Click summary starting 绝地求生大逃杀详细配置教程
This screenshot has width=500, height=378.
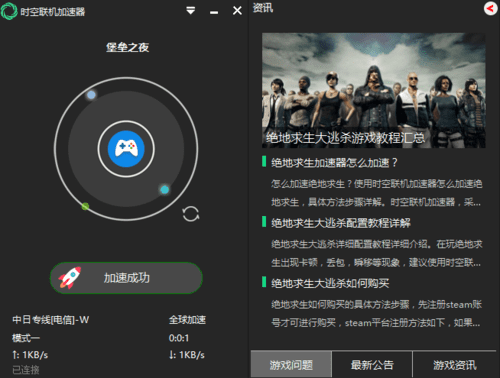pyautogui.click(x=376, y=253)
